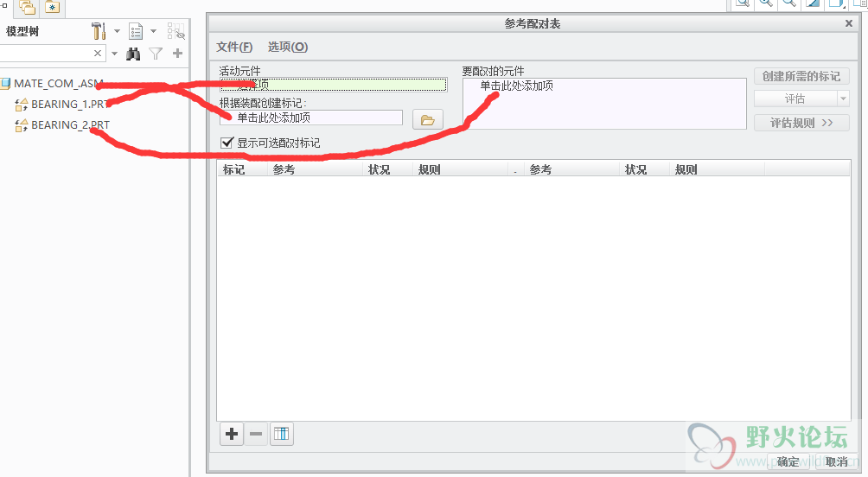Select BEARING_2.PRT in the model tree
This screenshot has width=868, height=477.
[x=70, y=125]
